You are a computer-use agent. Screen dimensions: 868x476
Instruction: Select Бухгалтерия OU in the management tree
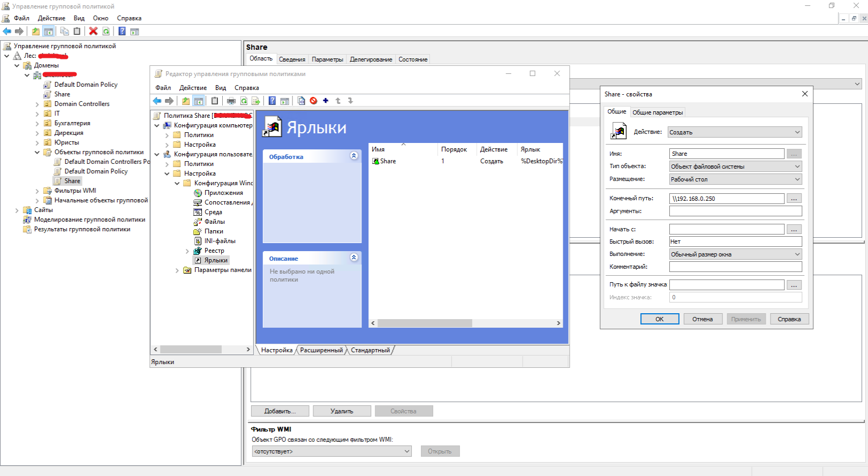[72, 123]
